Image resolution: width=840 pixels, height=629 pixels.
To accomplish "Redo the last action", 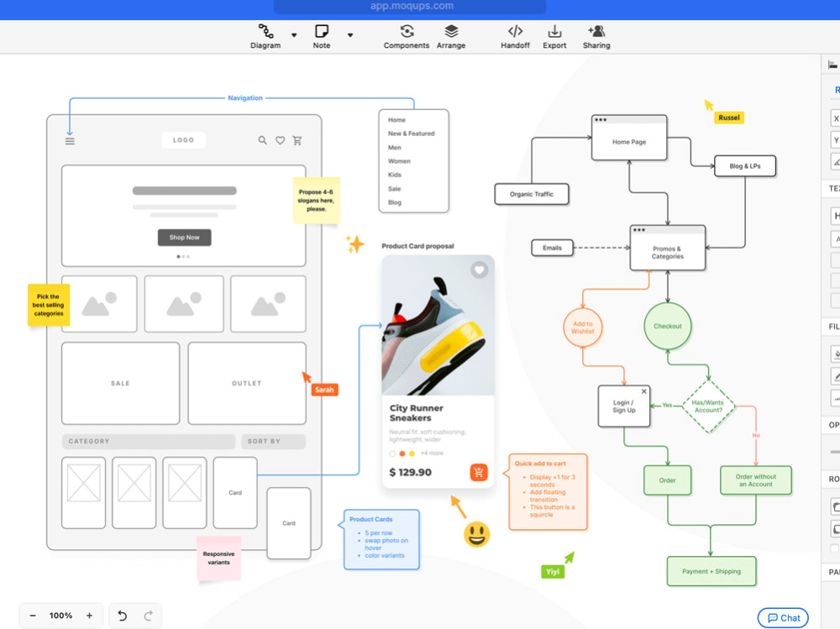I will tap(149, 616).
